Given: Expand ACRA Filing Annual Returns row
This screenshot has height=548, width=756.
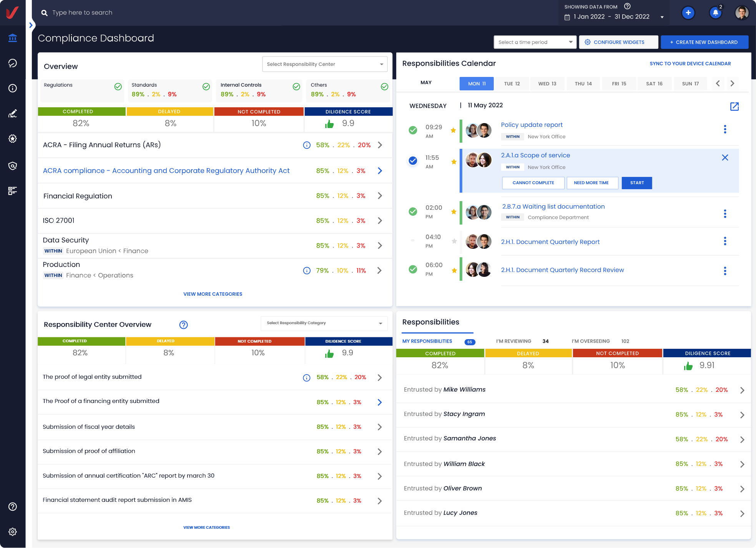Looking at the screenshot, I should [x=380, y=145].
